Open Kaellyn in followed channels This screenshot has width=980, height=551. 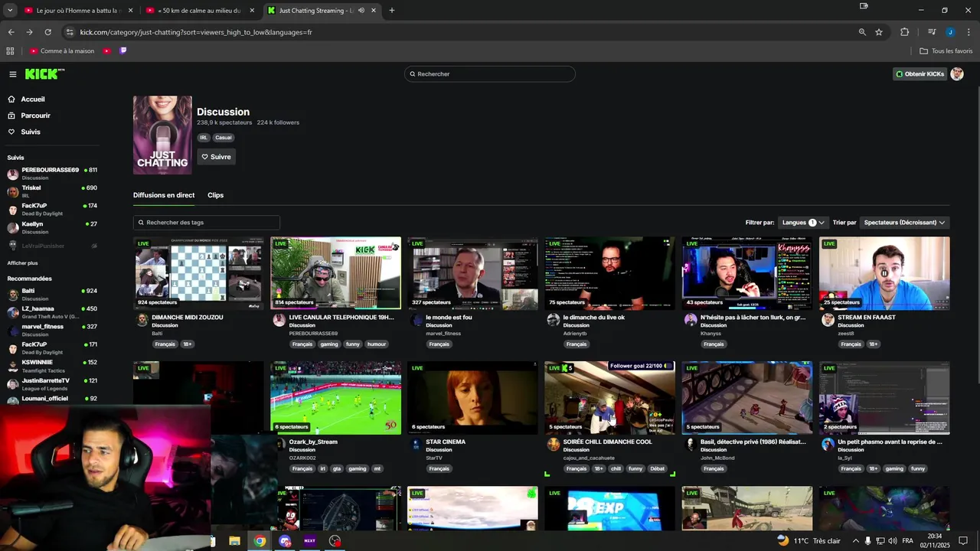click(52, 227)
